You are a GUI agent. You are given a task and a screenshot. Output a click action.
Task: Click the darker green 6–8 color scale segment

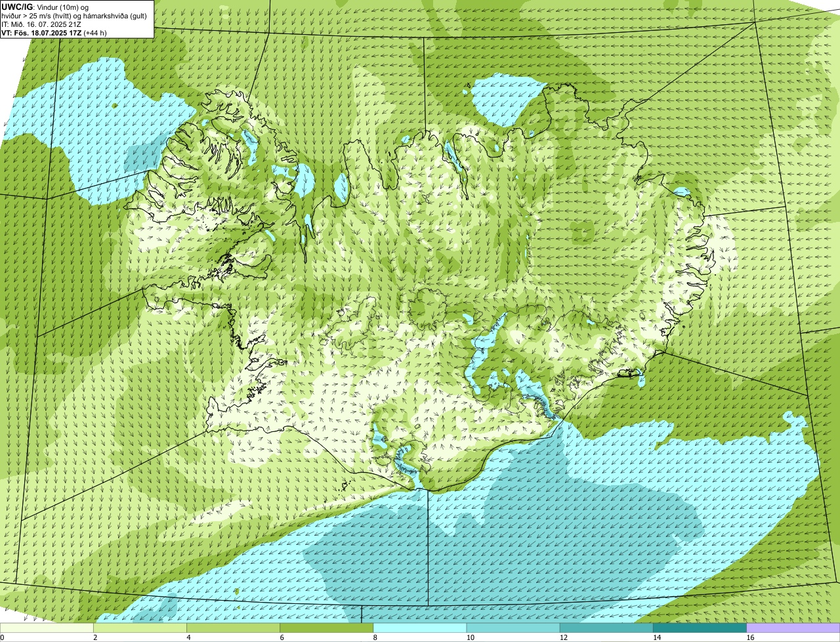[327, 628]
